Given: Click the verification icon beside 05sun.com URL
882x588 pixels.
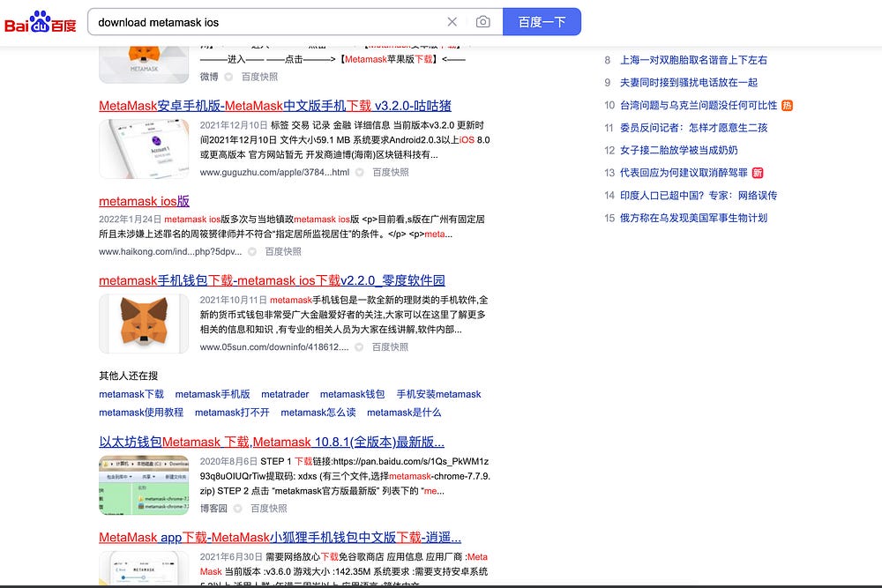Looking at the screenshot, I should [x=359, y=346].
